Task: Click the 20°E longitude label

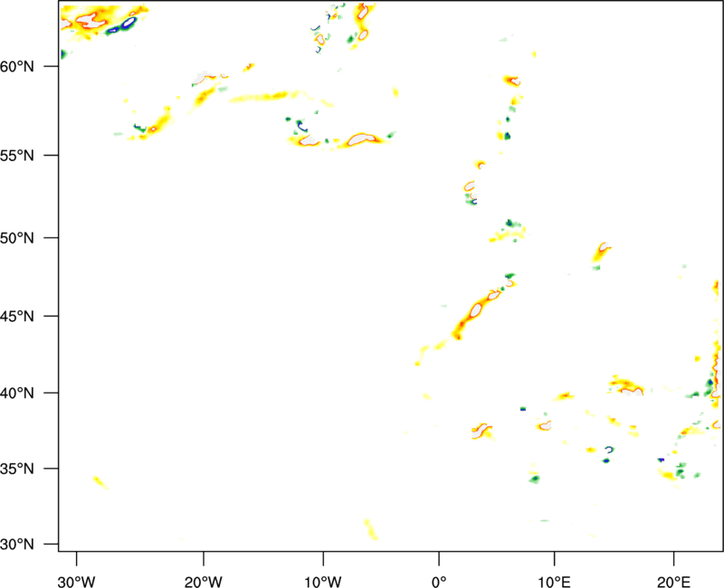Action: point(673,582)
